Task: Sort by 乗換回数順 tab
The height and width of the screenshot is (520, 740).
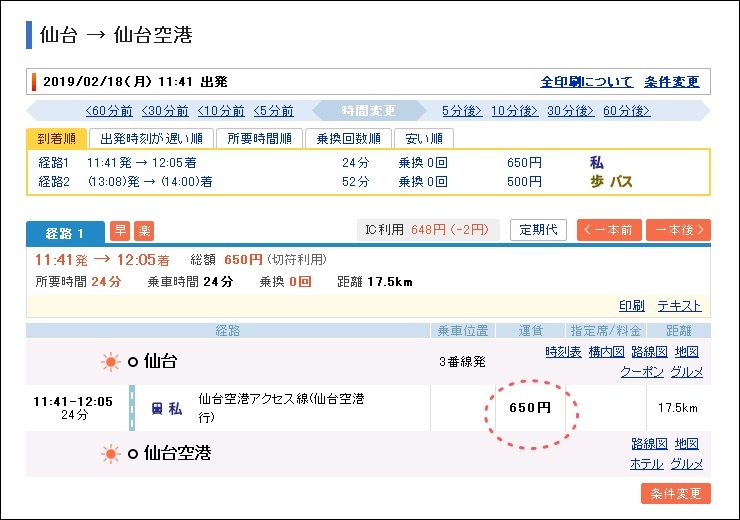Action: pos(348,138)
